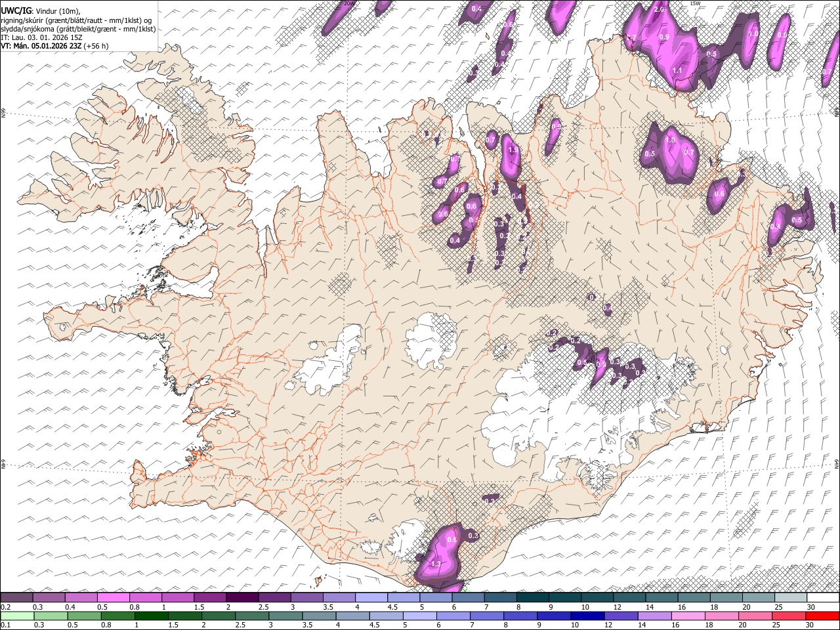Pick the darkest green 1 rain legend swatch
This screenshot has height=630, width=840.
152,616
